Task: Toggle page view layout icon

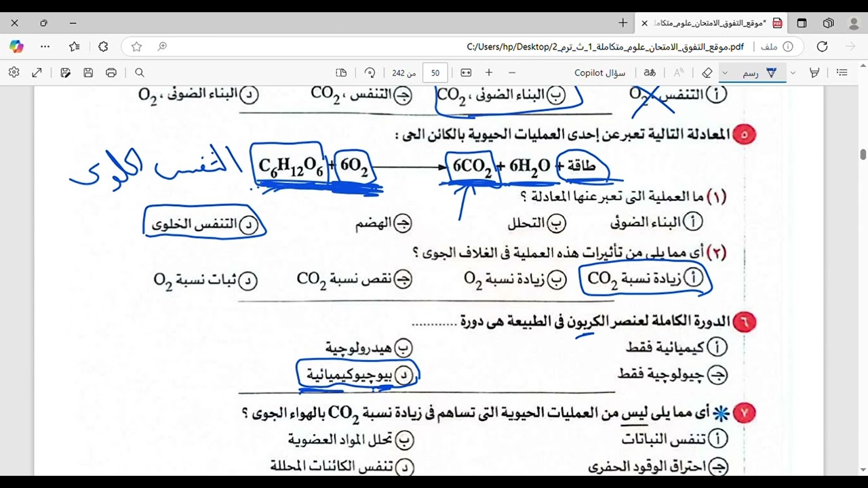Action: click(341, 73)
